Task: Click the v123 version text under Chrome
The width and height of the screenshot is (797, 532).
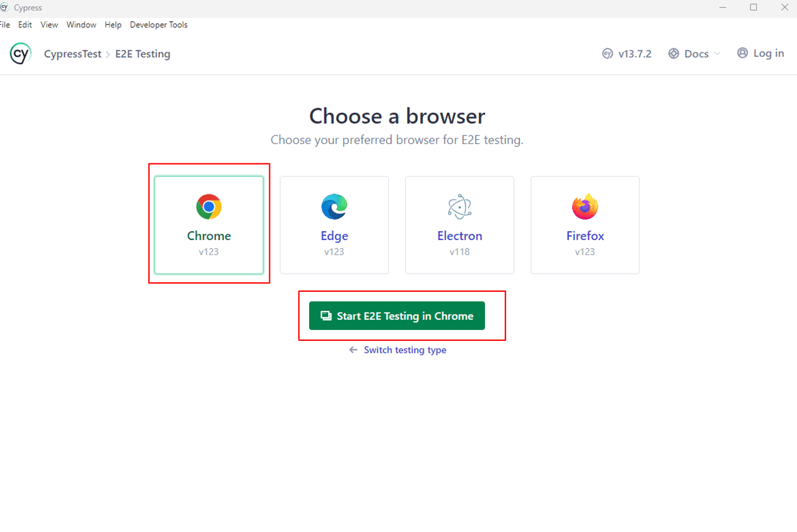Action: [x=209, y=251]
